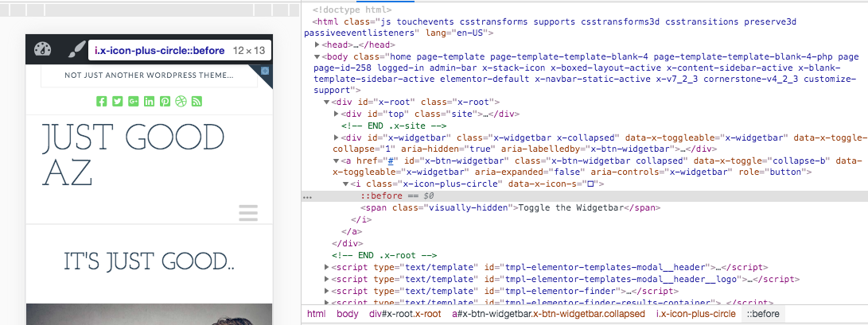Select the END .x-root comment
The height and width of the screenshot is (325, 868).
click(x=384, y=255)
